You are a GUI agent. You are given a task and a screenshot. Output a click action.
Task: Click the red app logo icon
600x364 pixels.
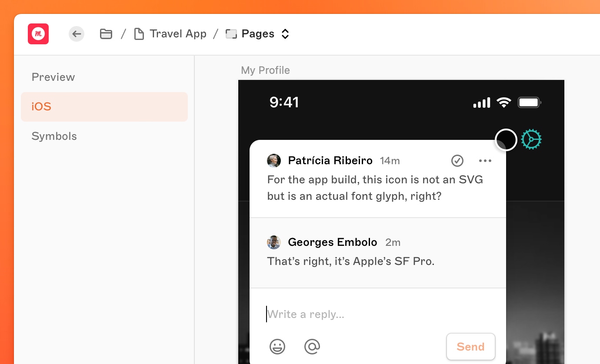click(x=38, y=34)
